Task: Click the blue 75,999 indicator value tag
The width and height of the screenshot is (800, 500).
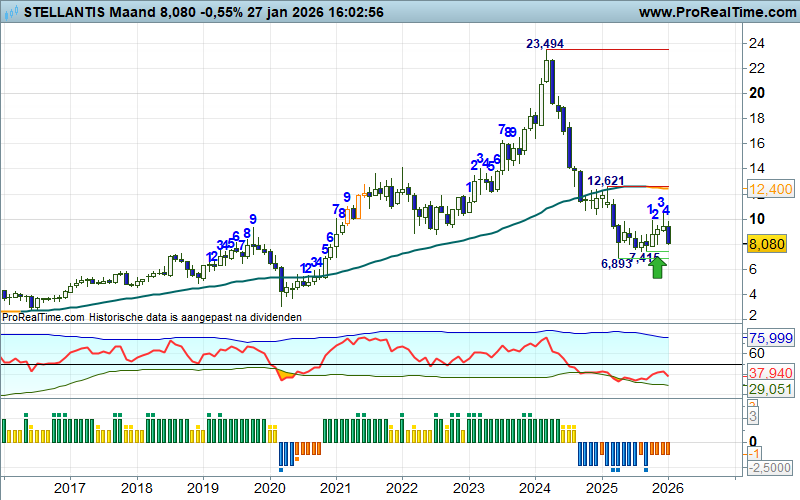Action: pyautogui.click(x=770, y=338)
